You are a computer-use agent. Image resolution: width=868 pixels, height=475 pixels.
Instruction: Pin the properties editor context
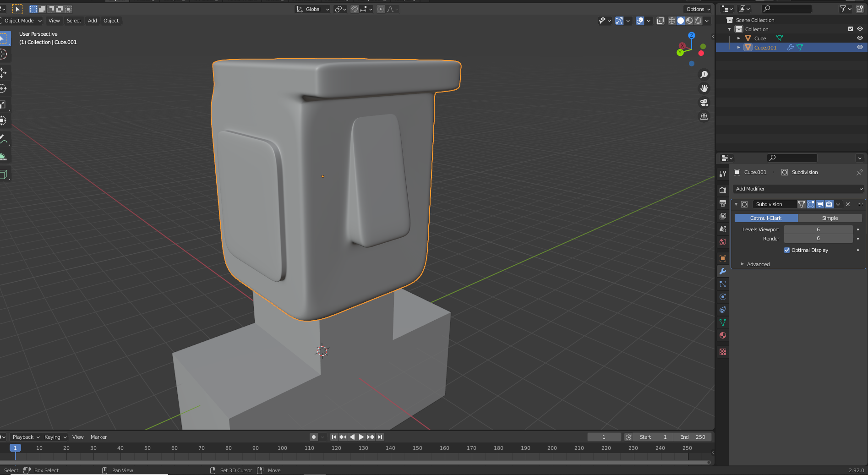tap(859, 172)
